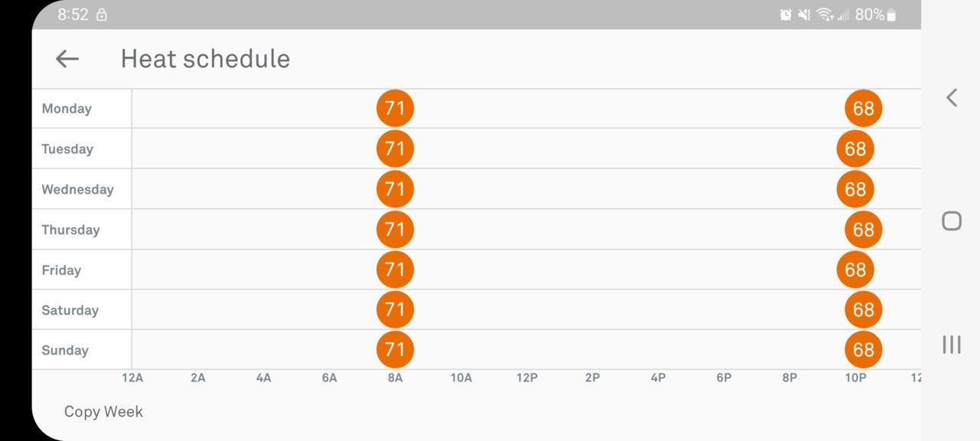Tap the battery icon in status bar
Image resolution: width=980 pixels, height=441 pixels.
tap(891, 15)
